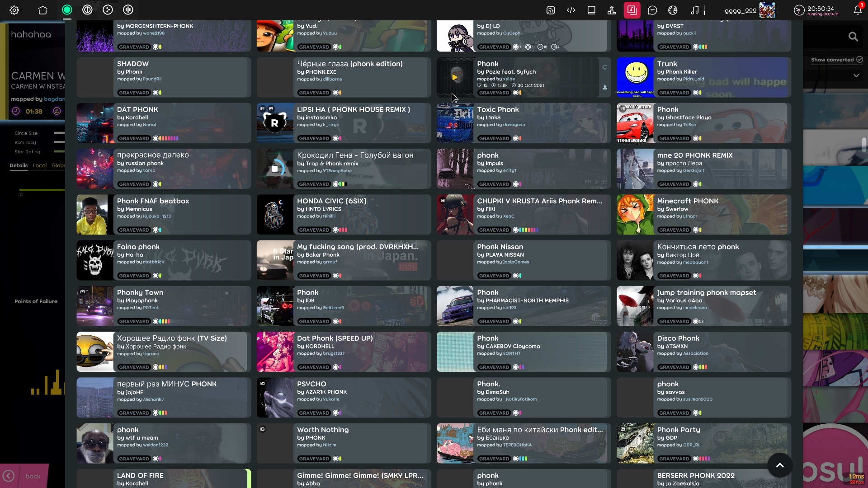This screenshot has width=868, height=488.
Task: Switch to the Details tab
Action: pyautogui.click(x=19, y=165)
